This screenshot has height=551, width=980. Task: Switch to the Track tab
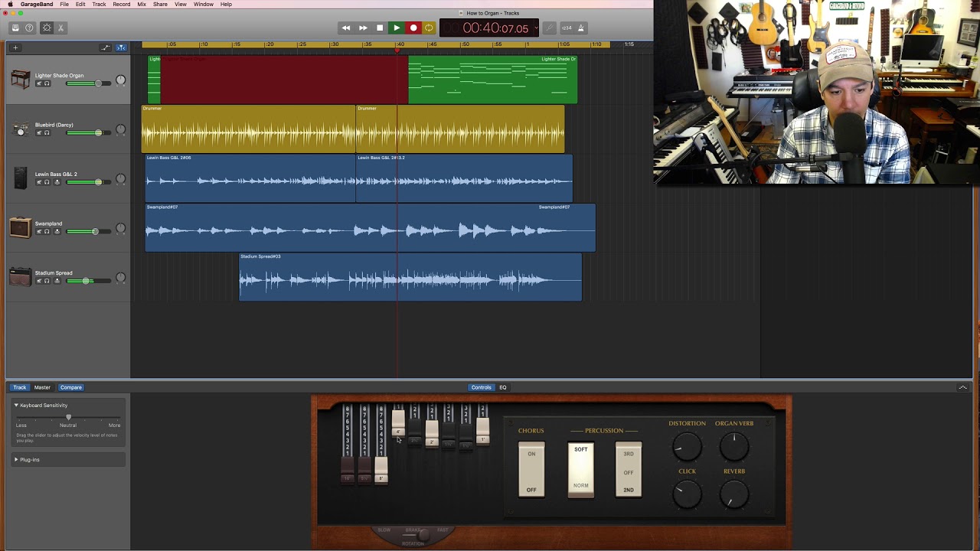pos(20,387)
